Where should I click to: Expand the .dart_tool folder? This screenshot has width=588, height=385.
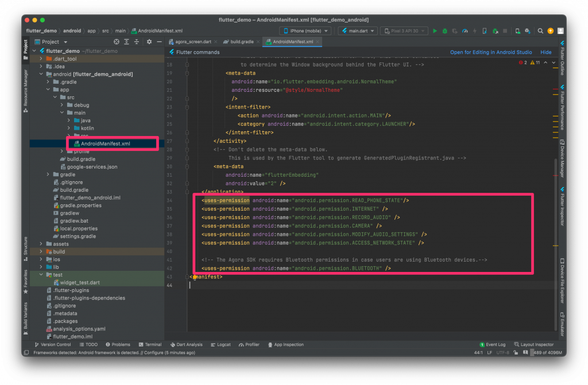(x=41, y=59)
